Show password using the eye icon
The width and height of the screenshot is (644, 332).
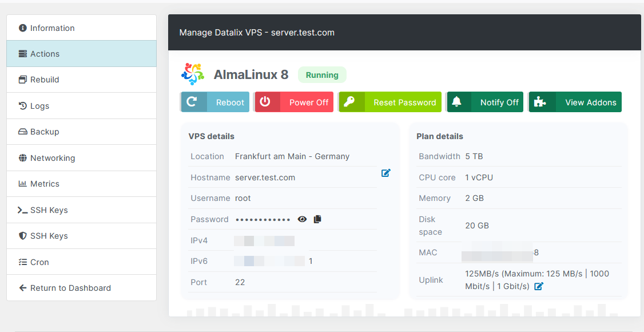click(302, 219)
